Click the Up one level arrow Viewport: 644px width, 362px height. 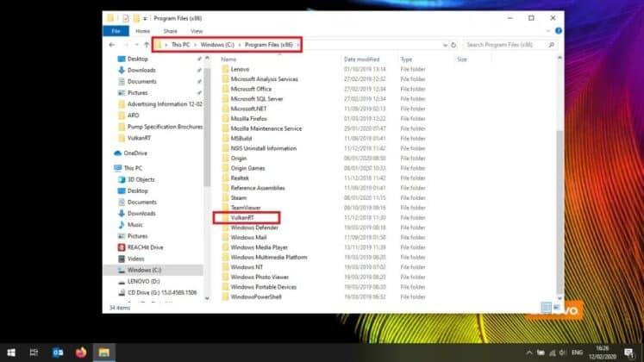click(x=146, y=45)
